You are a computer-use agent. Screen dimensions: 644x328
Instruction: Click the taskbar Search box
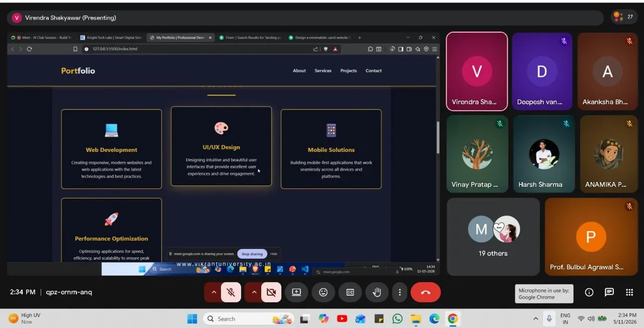248,318
